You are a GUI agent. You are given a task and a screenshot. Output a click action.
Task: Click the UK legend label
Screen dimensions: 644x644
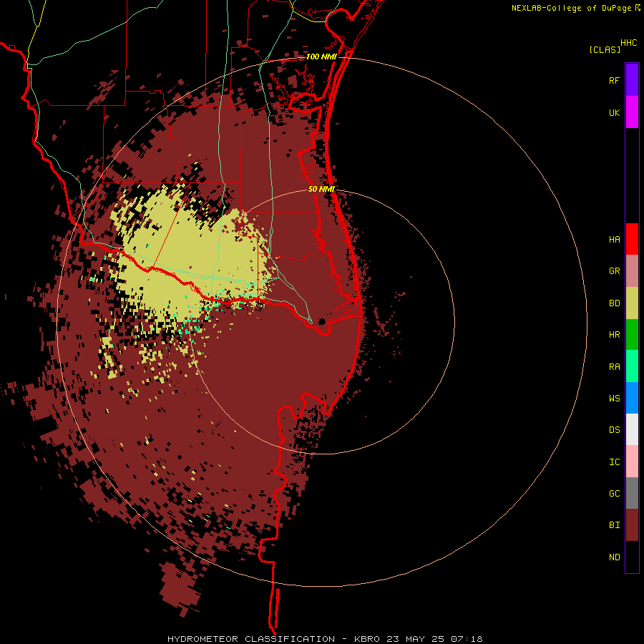[614, 112]
